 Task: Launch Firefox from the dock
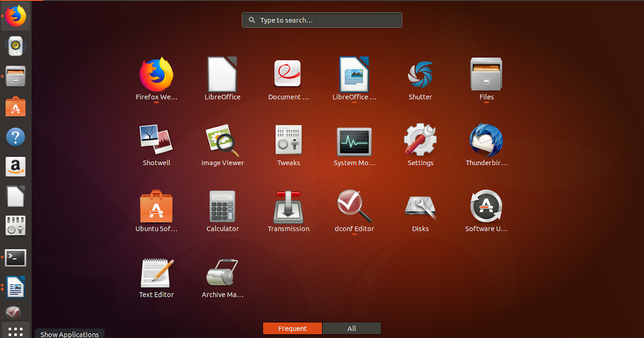click(16, 16)
